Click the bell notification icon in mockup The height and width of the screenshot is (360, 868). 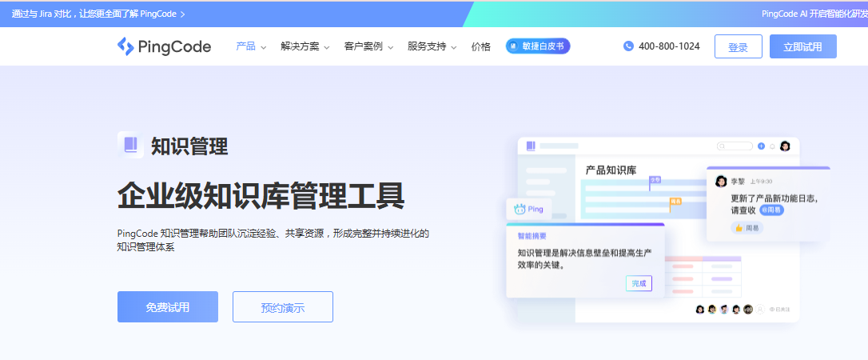click(x=772, y=146)
